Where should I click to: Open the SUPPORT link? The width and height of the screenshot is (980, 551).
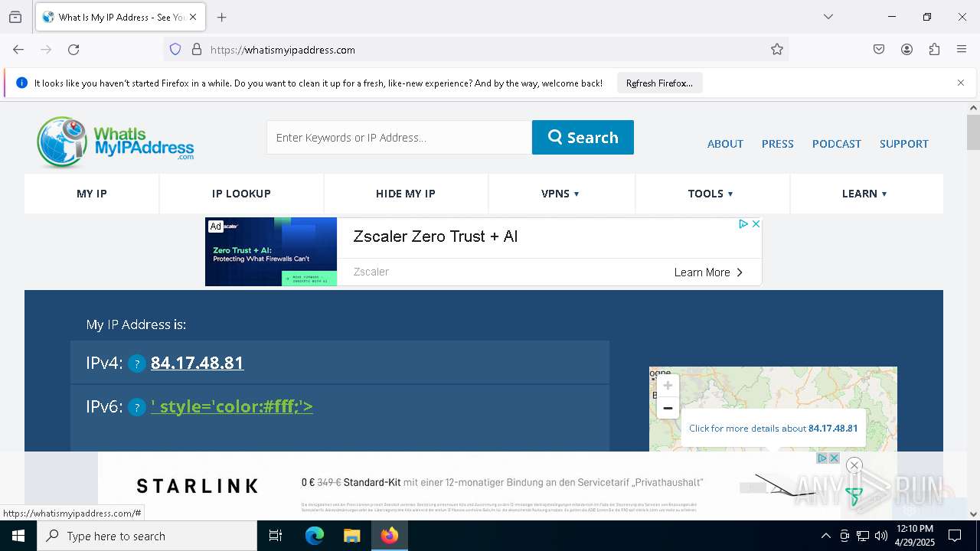tap(903, 144)
